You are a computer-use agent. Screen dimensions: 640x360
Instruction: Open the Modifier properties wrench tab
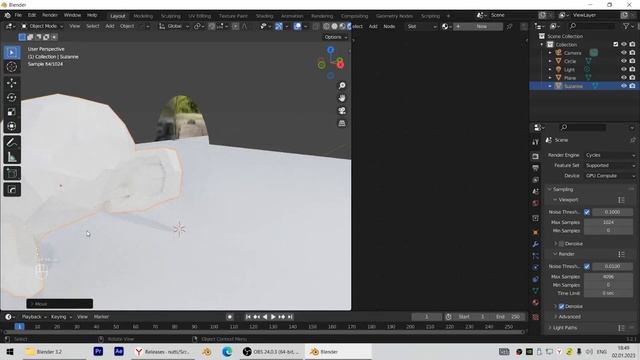click(x=536, y=244)
